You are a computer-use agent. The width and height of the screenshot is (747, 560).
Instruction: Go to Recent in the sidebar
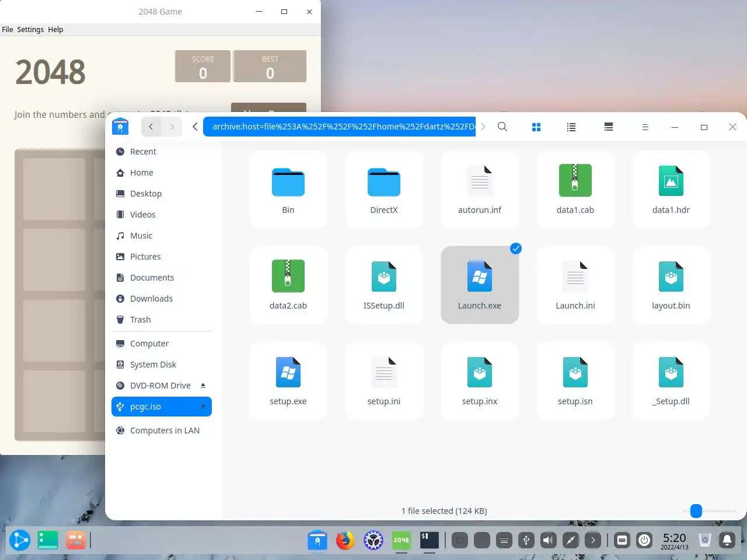pos(161,152)
